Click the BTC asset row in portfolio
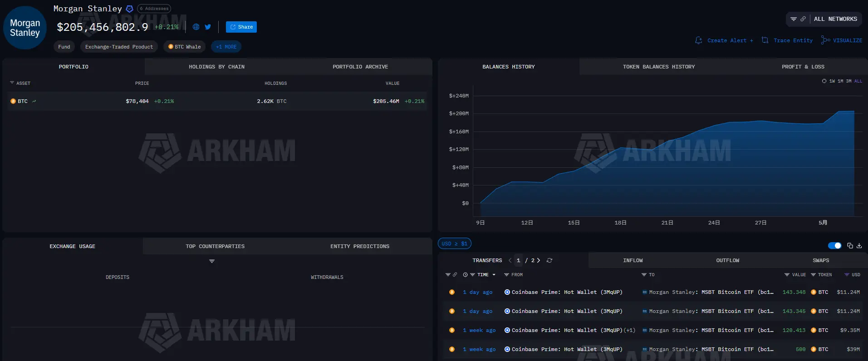The image size is (868, 361). click(217, 101)
